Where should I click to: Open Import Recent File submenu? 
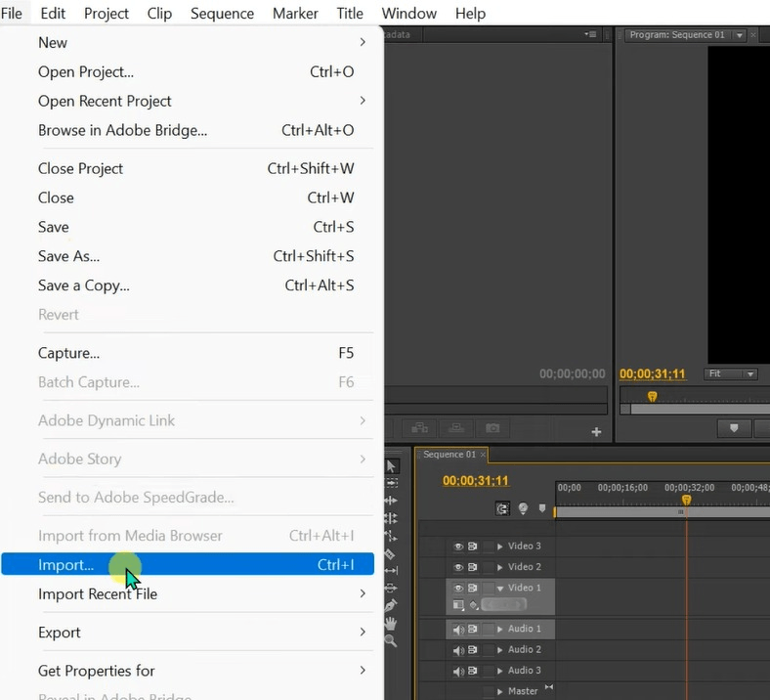pos(188,593)
